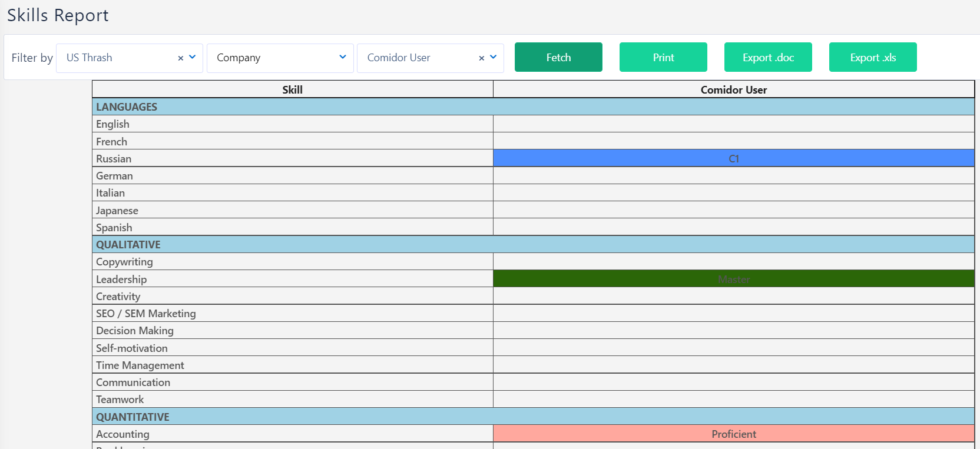This screenshot has width=980, height=449.
Task: Expand the Comidor User dropdown arrow
Action: point(494,57)
